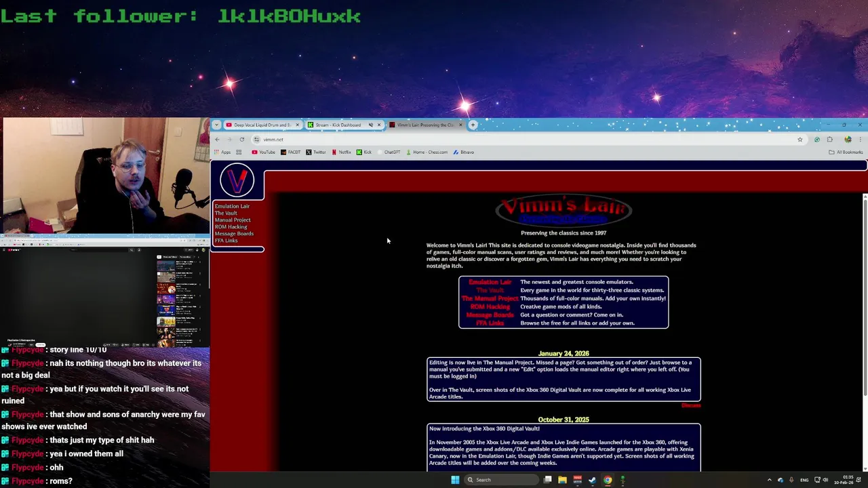Click the microphone icon in the system tray
Screen dimensions: 868x488
point(791,480)
